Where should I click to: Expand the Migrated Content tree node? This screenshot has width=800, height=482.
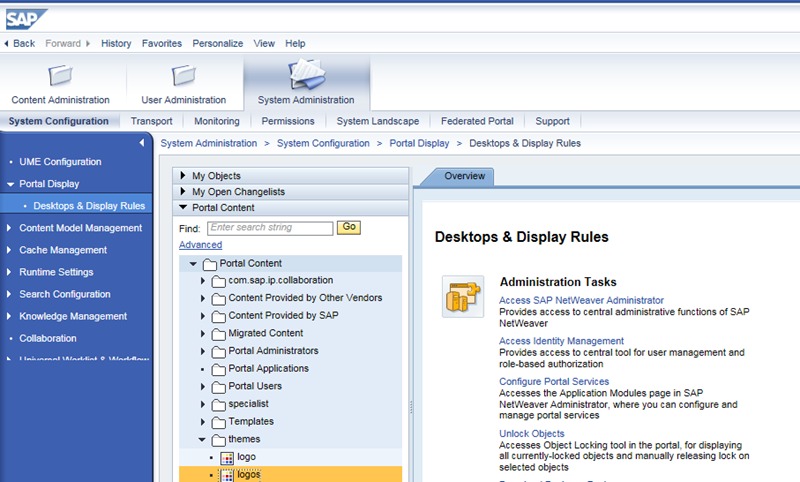click(x=203, y=334)
